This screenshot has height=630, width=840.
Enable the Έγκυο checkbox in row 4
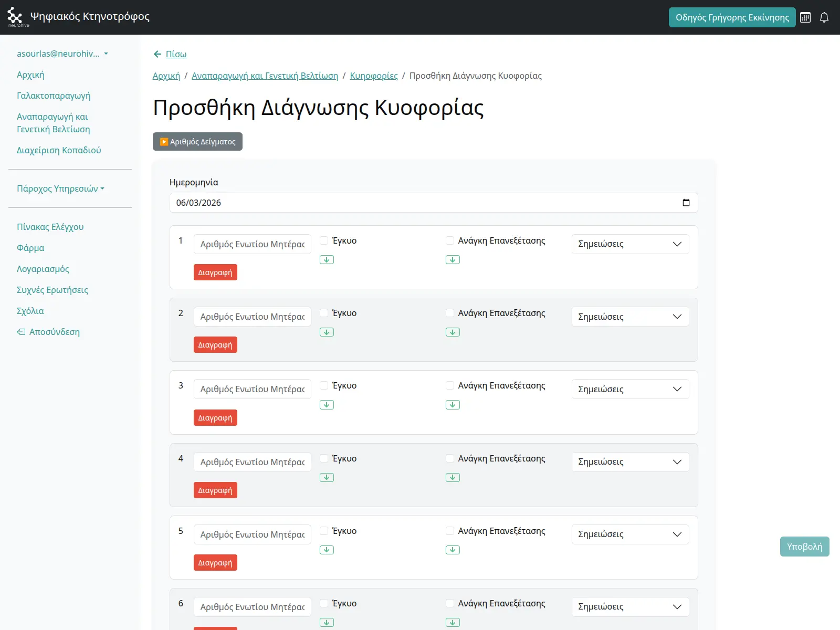pos(324,458)
